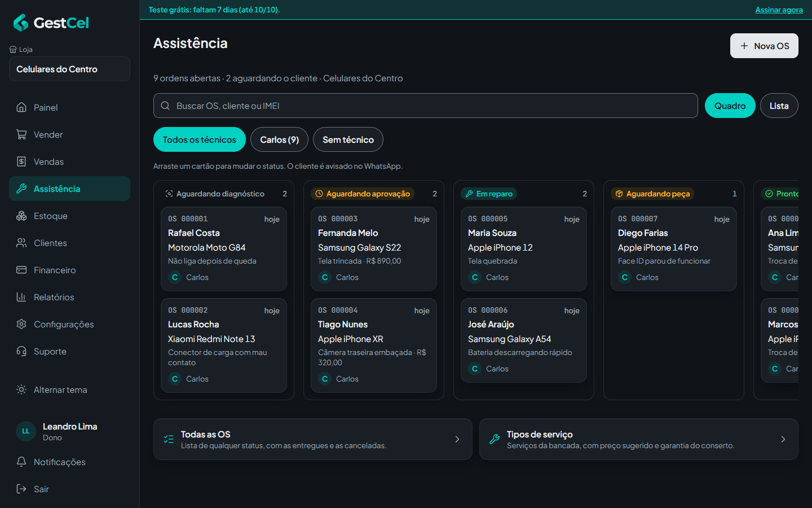Image resolution: width=812 pixels, height=508 pixels.
Task: Open OS 000003 Fernanda Melo card
Action: [374, 249]
